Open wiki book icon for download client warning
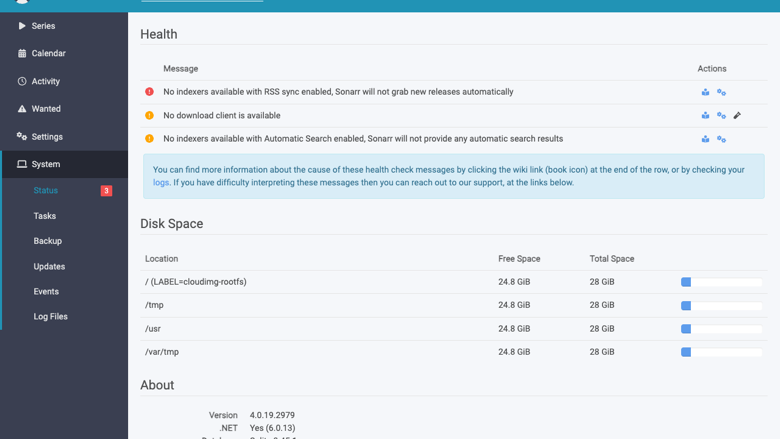780x439 pixels. coord(705,115)
